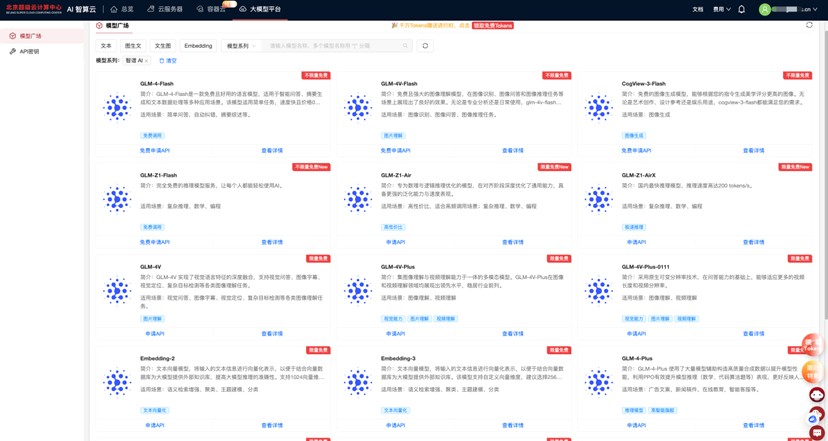This screenshot has height=441, width=828.
Task: Click the 极速推理 tag on GLM-Z1-AirX
Action: click(x=634, y=227)
